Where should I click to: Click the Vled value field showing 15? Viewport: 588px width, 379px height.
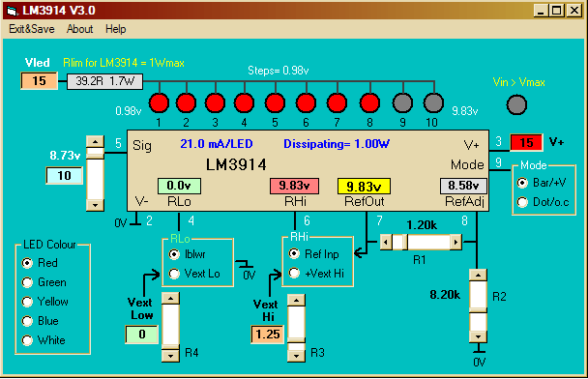click(39, 80)
